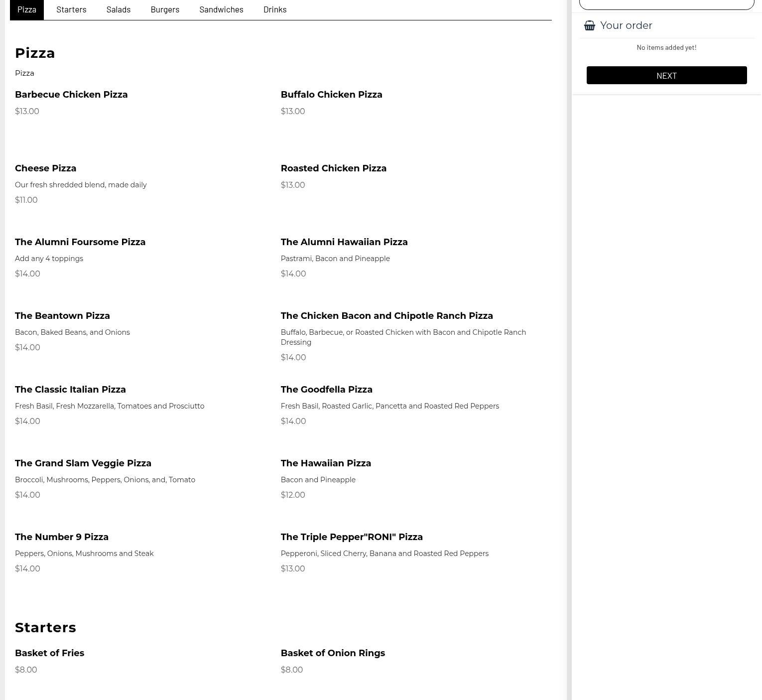Go to the Sandwiches tab
762x700 pixels.
pyautogui.click(x=221, y=9)
